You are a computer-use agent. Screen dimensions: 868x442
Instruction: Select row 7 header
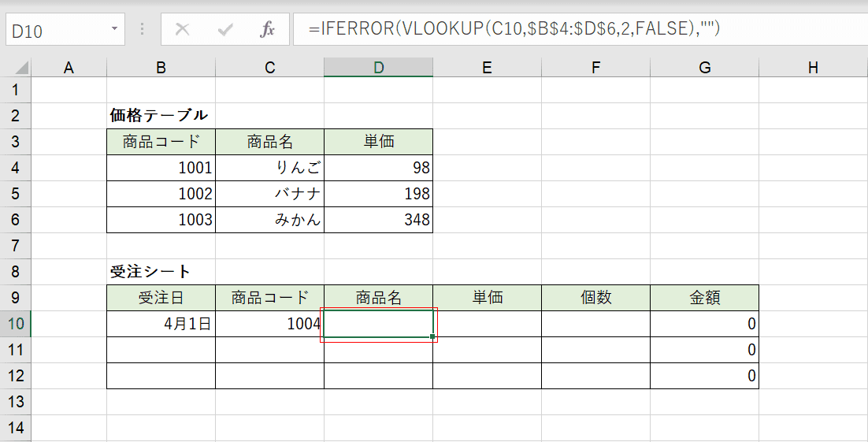pos(15,245)
